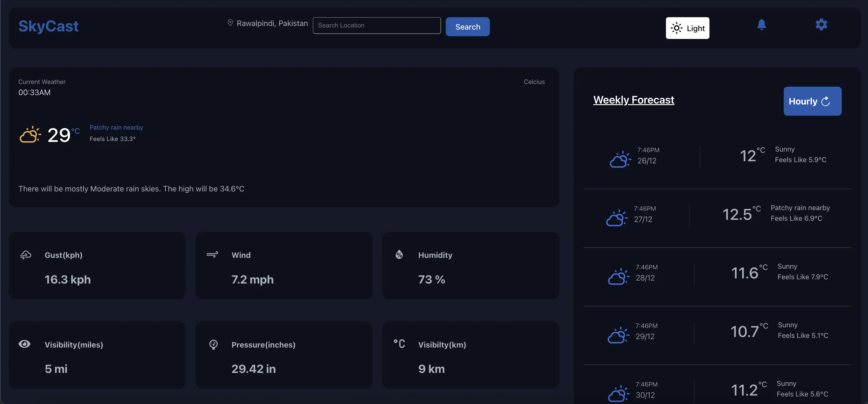Screen dimensions: 868x404
Task: Click the Visibility(miles) eye icon
Action: tap(24, 344)
